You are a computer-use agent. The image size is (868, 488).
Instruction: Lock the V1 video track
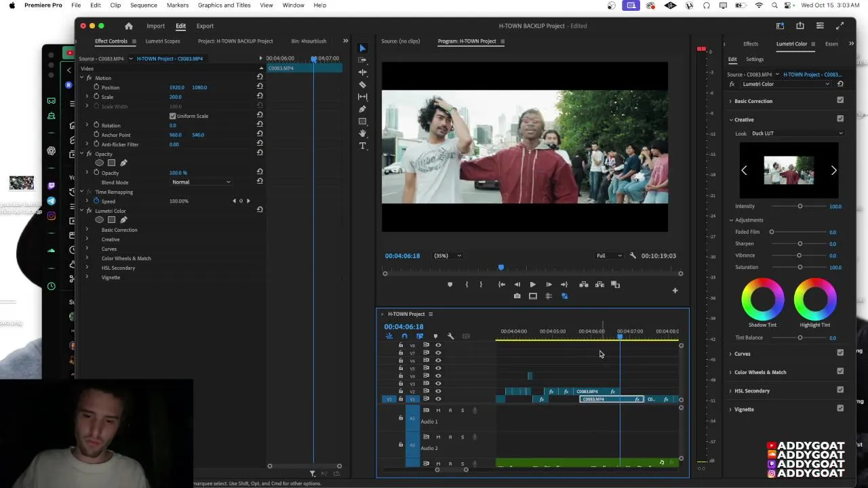pyautogui.click(x=401, y=399)
